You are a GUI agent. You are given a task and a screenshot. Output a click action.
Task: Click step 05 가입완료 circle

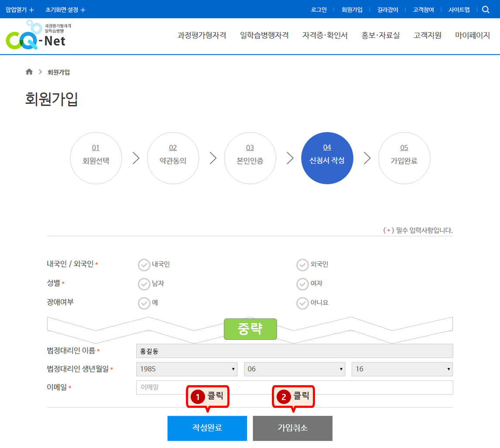404,158
